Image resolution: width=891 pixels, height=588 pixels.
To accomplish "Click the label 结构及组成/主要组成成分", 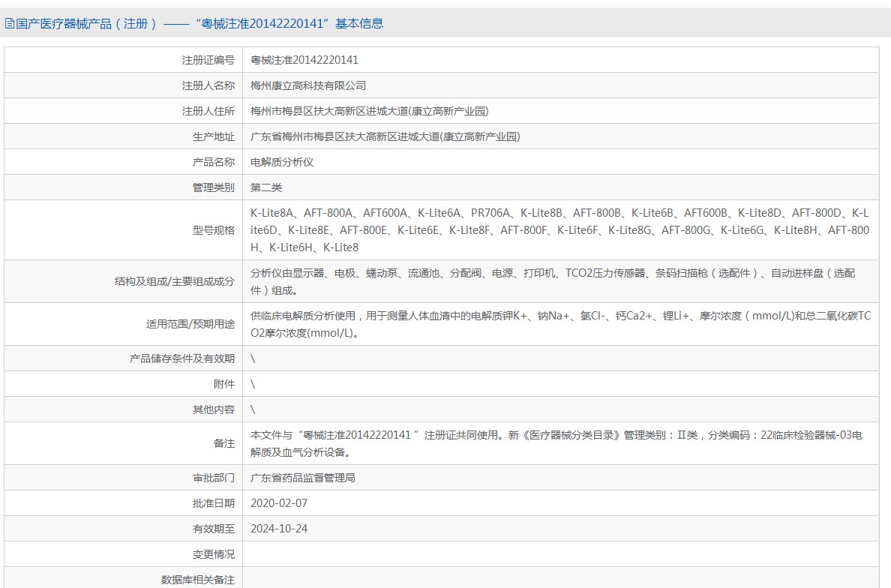I will coord(175,281).
